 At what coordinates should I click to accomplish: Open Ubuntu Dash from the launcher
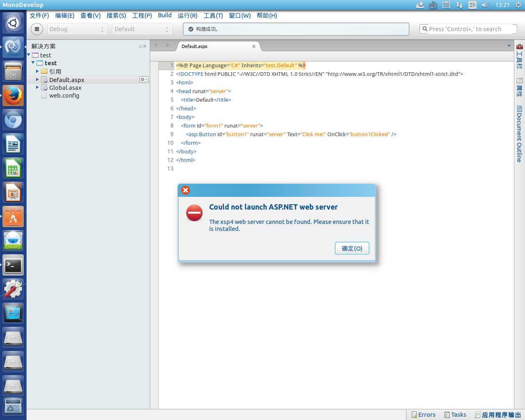click(13, 23)
